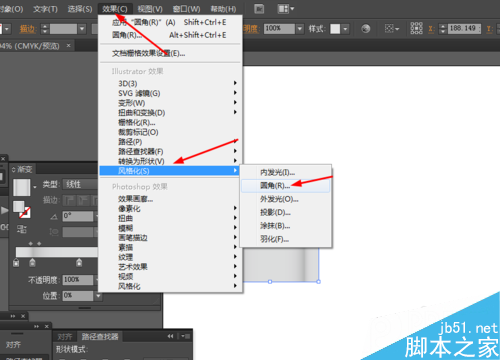
Task: Choose 羽化(F)... in stylize submenu
Action: point(286,239)
